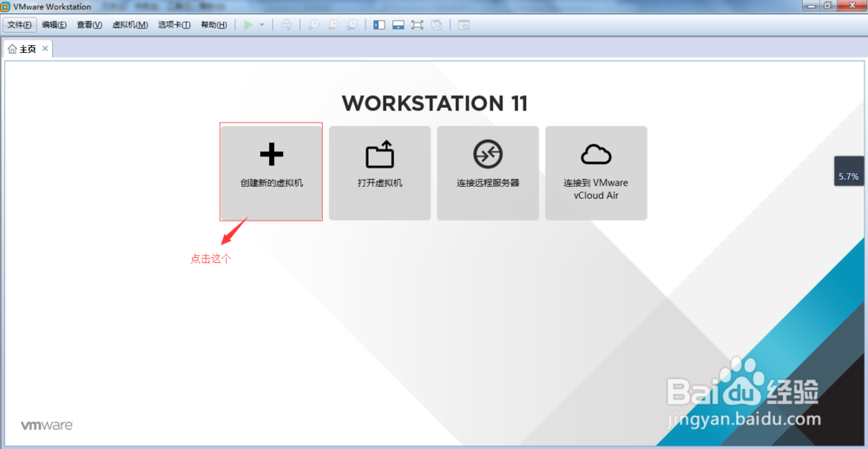The width and height of the screenshot is (868, 449).
Task: Click the console view icon in toolbar
Action: (x=464, y=25)
